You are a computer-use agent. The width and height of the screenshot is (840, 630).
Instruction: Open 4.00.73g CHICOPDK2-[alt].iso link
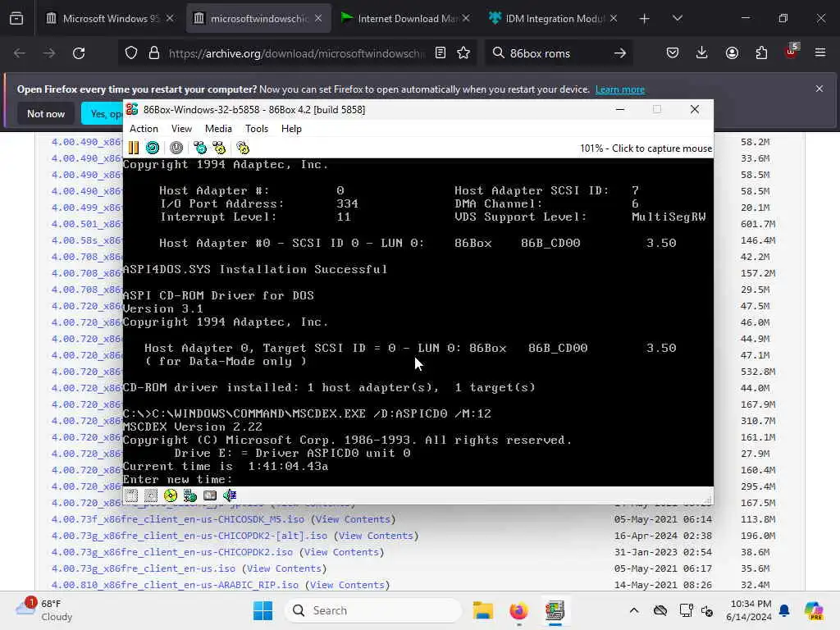coord(189,536)
